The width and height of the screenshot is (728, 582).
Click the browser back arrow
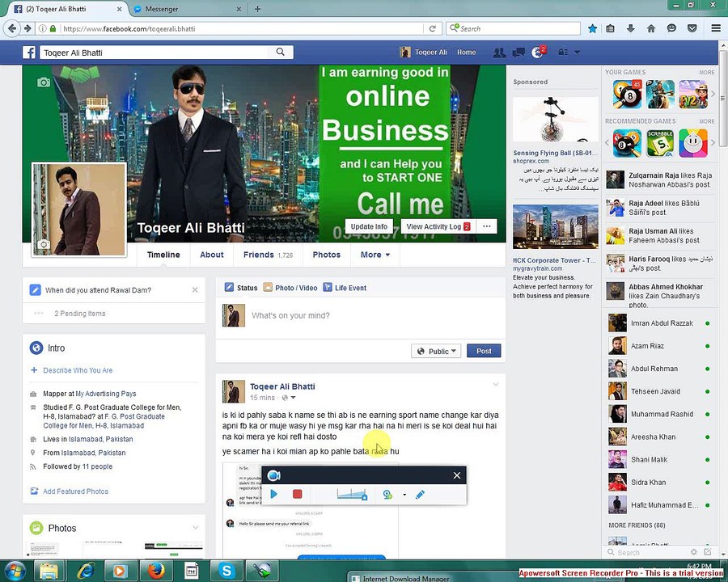point(12,28)
